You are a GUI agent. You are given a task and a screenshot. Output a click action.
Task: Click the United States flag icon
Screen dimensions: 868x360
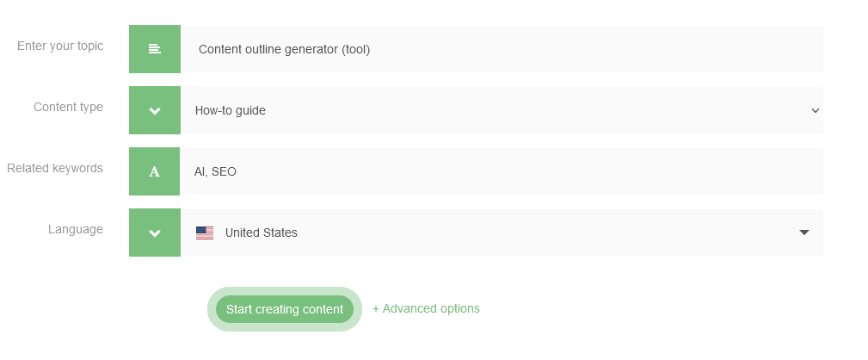[x=204, y=233]
